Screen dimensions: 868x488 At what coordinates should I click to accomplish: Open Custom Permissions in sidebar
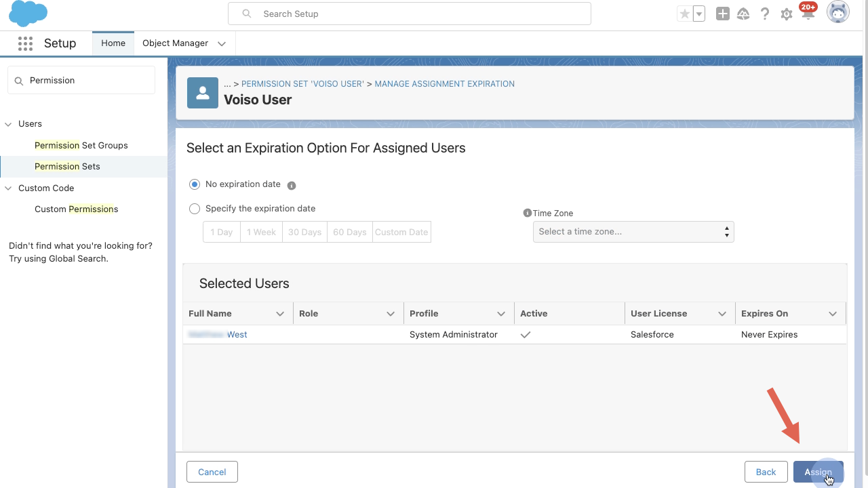coord(77,209)
